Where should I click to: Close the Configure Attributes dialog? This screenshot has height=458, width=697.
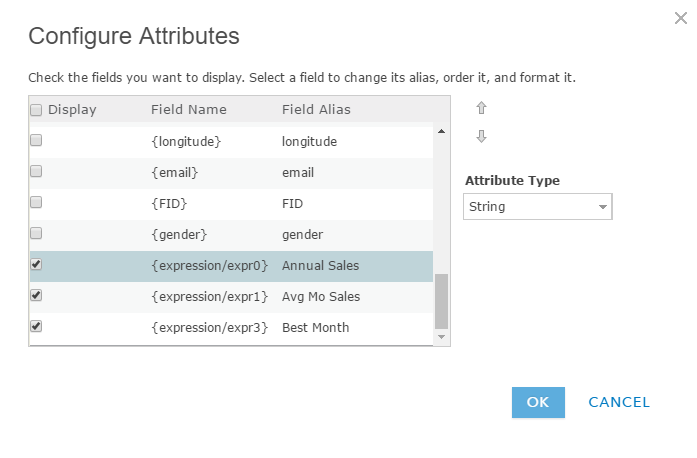(681, 16)
